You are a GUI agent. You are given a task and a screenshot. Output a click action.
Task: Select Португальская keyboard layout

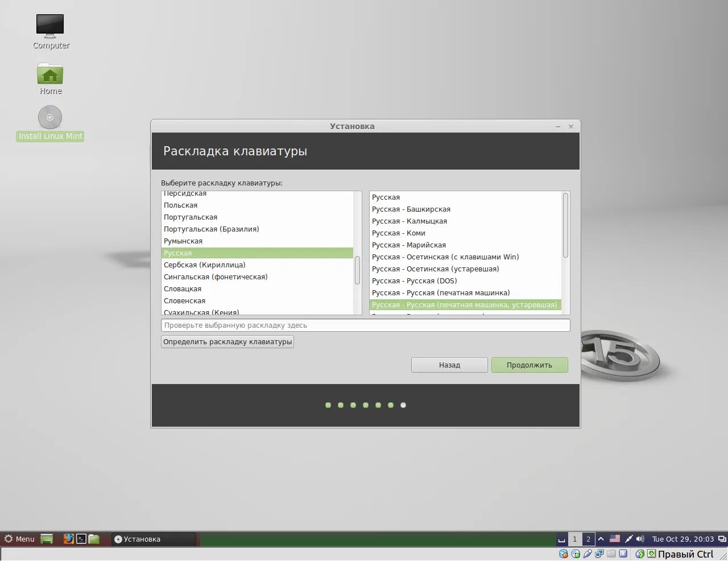click(x=257, y=217)
